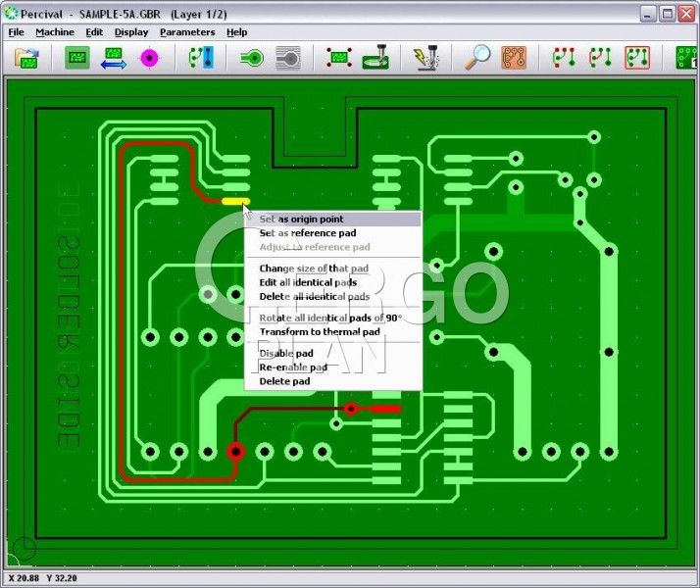700x588 pixels.
Task: Choose 'Delete pad' from context menu
Action: point(284,381)
